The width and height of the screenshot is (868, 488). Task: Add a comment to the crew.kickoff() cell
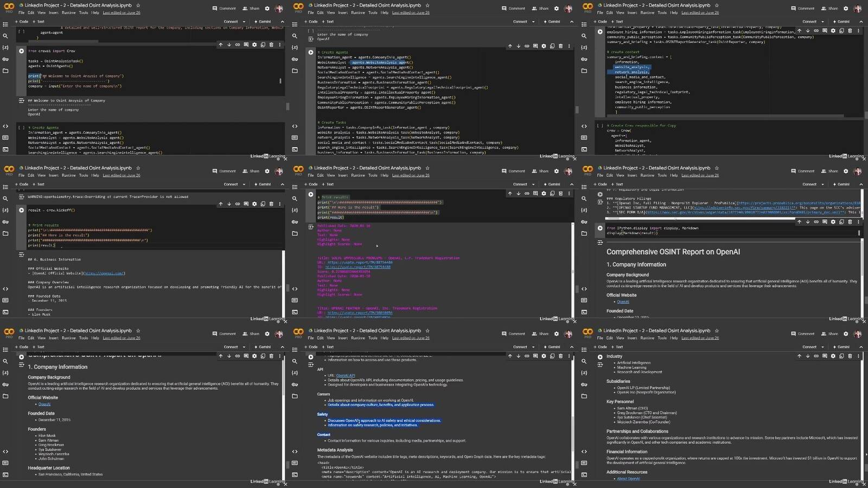point(246,204)
